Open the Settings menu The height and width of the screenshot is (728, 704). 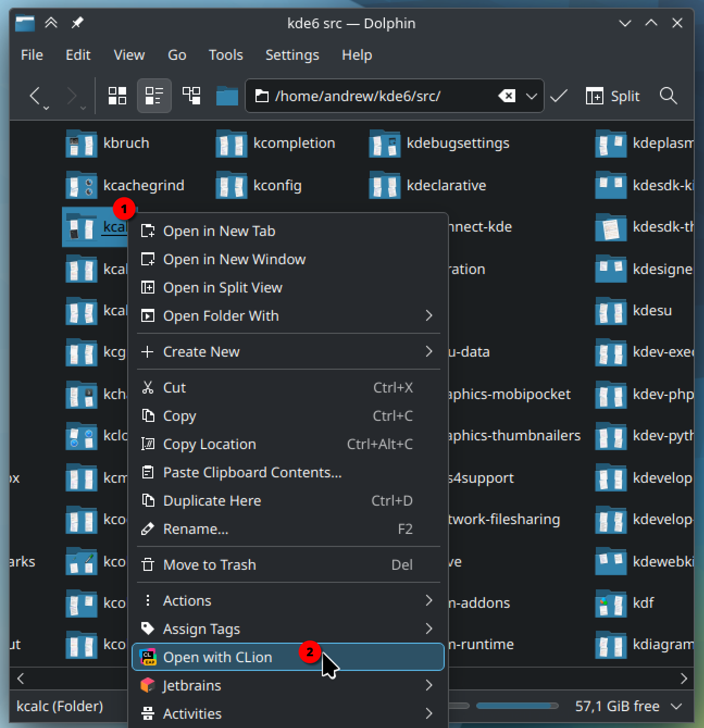click(292, 55)
